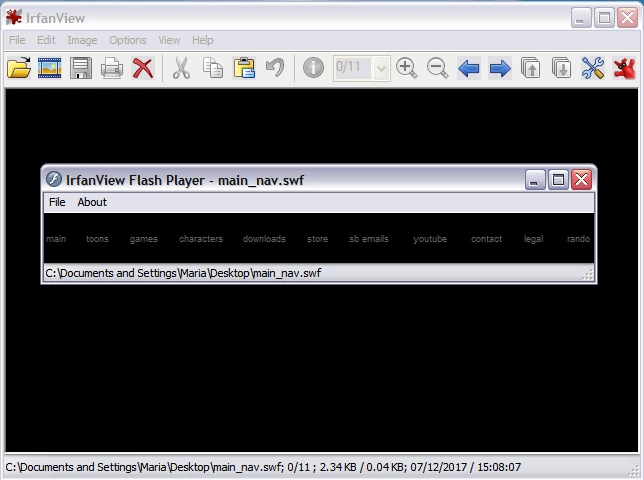Click the red IrfanView mascot toolbar icon
The height and width of the screenshot is (480, 644).
(x=624, y=68)
